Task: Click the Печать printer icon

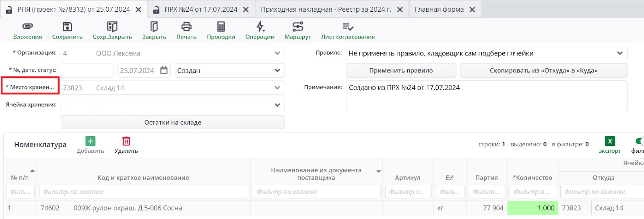Action: 186,27
